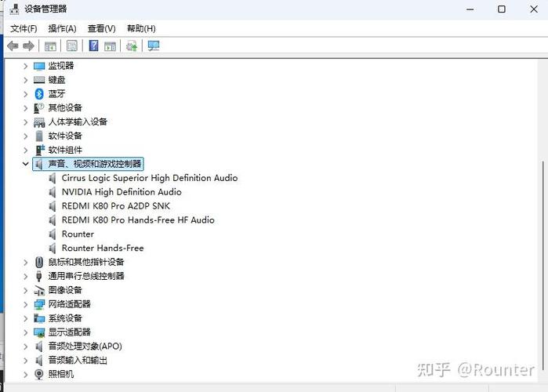This screenshot has width=548, height=392.
Task: Click the Device Manager title bar icon
Action: tap(14, 9)
